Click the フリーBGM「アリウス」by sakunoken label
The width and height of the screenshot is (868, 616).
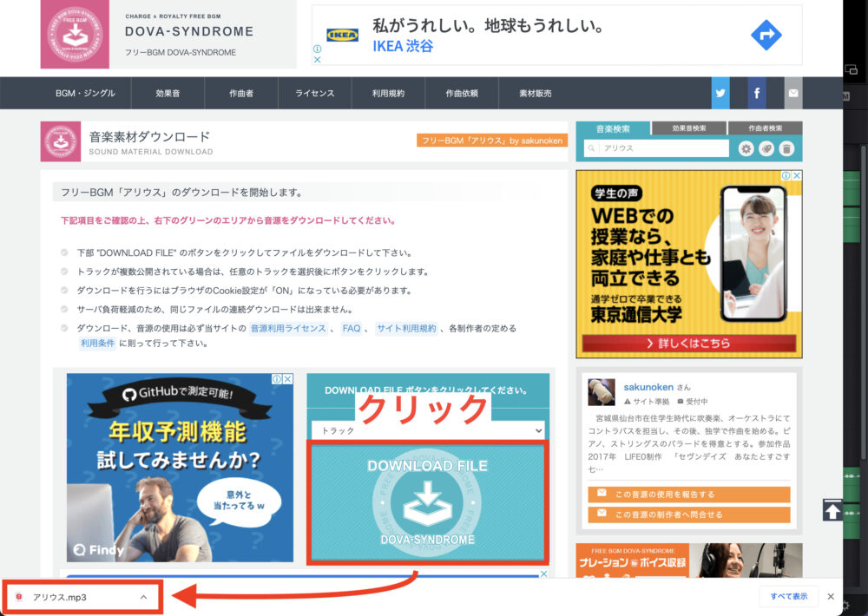492,141
